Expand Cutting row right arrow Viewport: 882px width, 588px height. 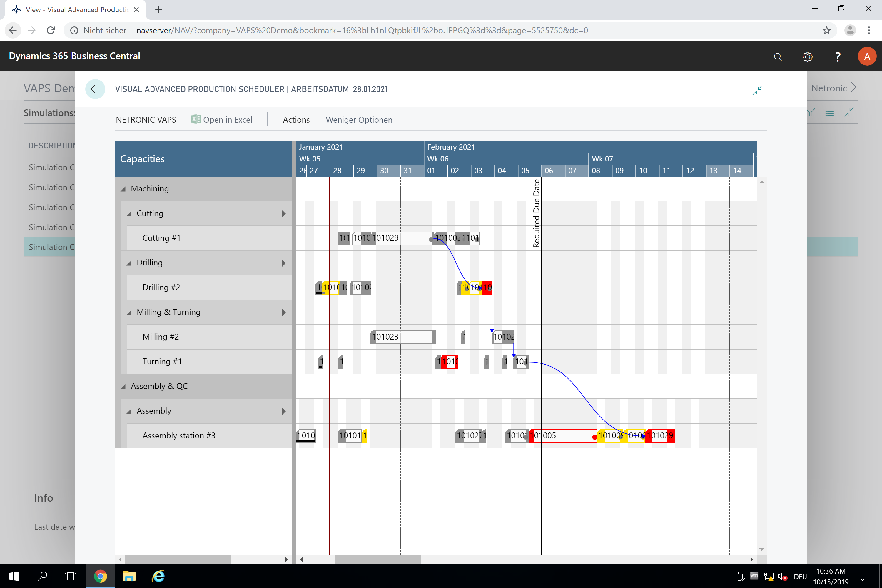point(284,214)
